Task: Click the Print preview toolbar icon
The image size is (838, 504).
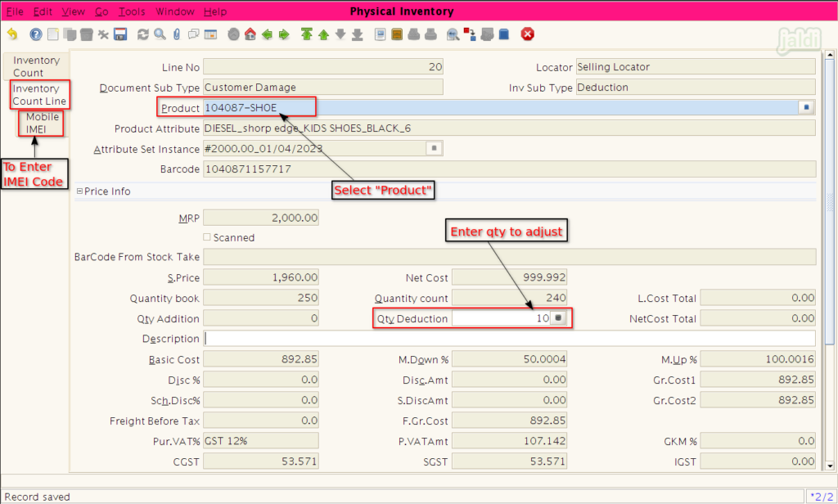Action: click(413, 34)
